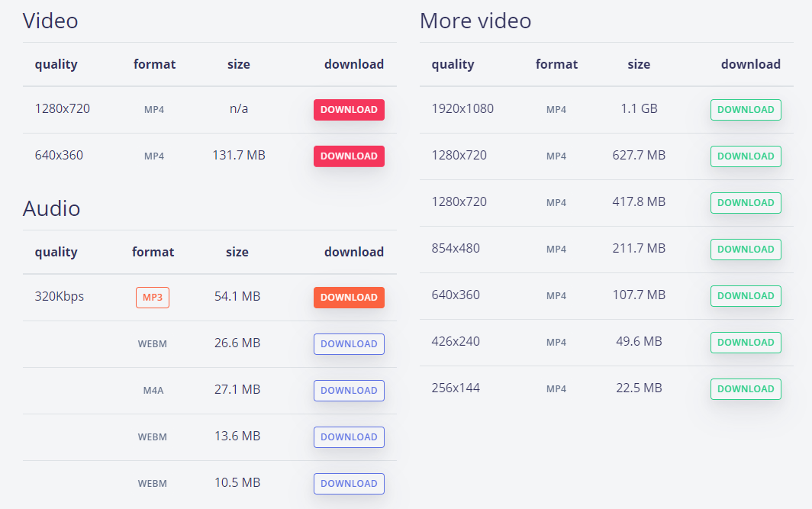Download the 1920x1080 1.1 GB video

click(746, 110)
